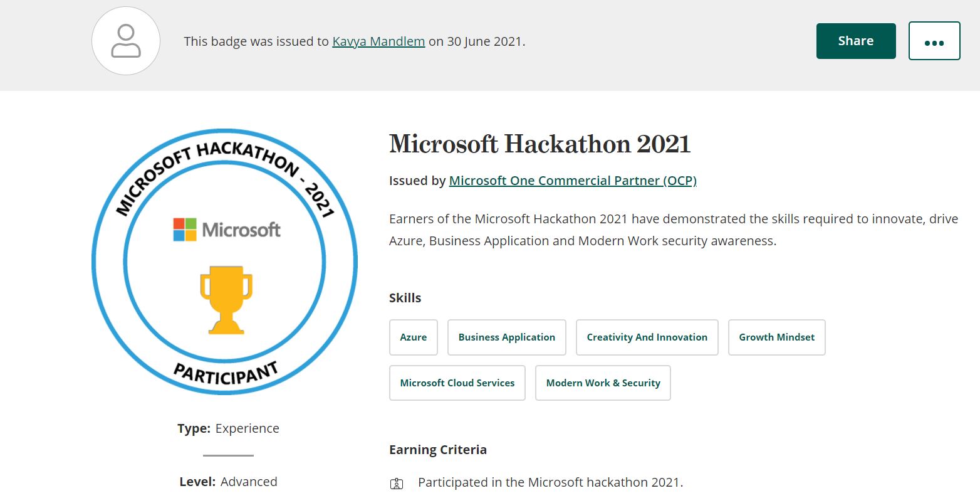The image size is (980, 503).
Task: Select the Creativity And Innovation skill tag
Action: click(x=647, y=337)
